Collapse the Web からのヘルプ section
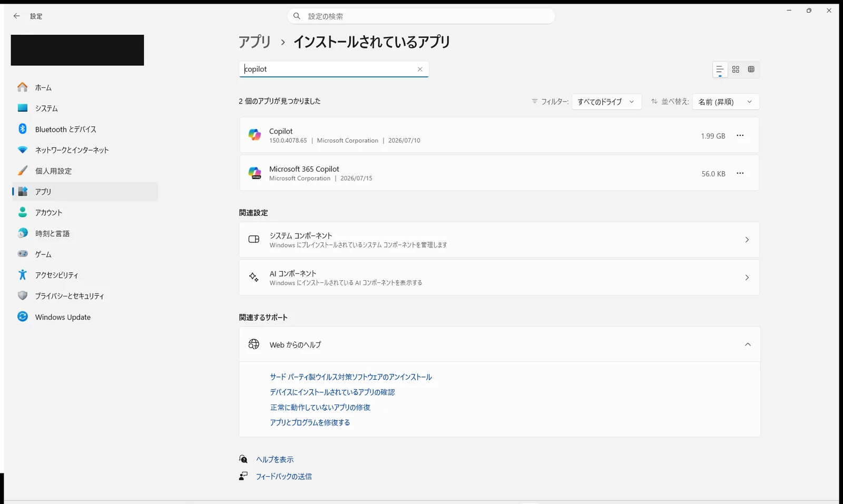The height and width of the screenshot is (504, 843). pyautogui.click(x=748, y=344)
